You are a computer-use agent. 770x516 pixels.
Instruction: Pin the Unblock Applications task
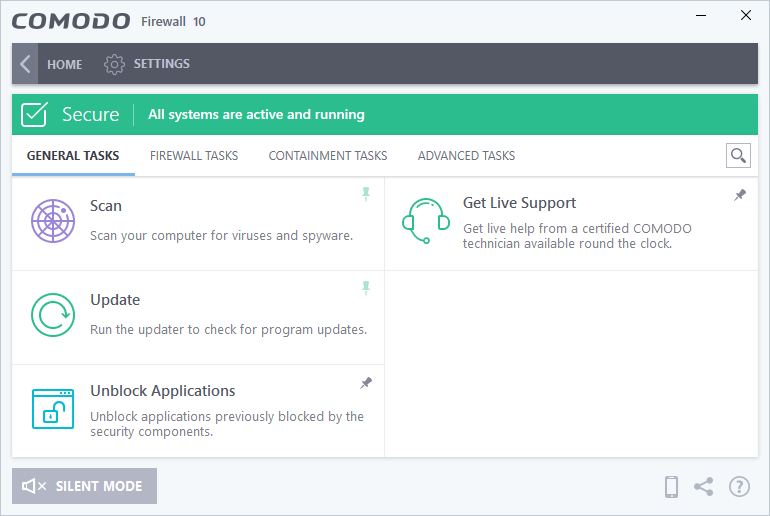point(366,383)
